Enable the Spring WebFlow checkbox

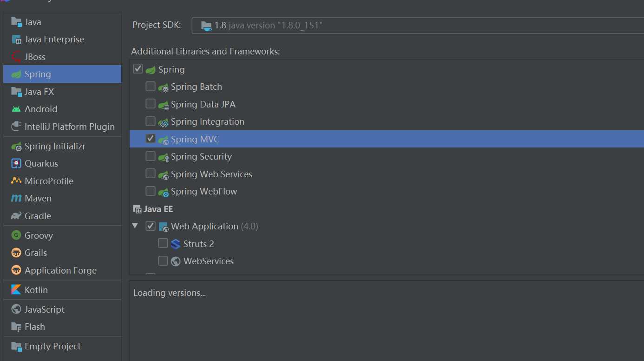[151, 191]
